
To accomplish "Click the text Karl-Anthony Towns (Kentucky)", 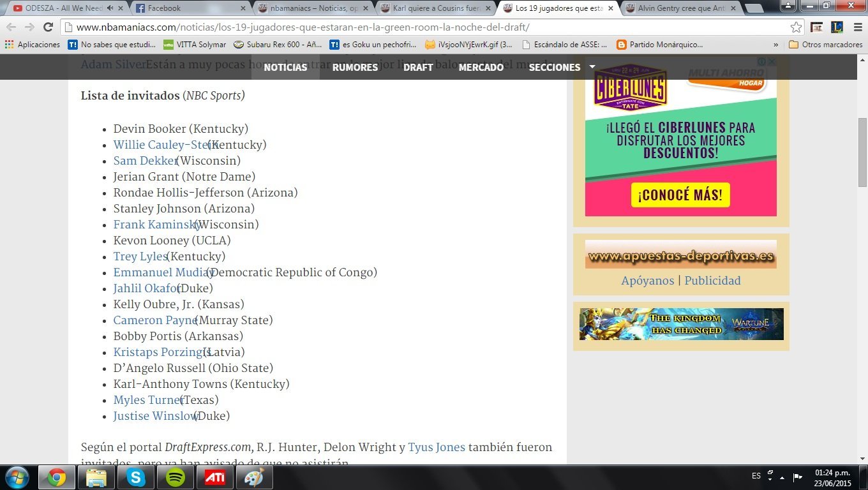I will [201, 384].
